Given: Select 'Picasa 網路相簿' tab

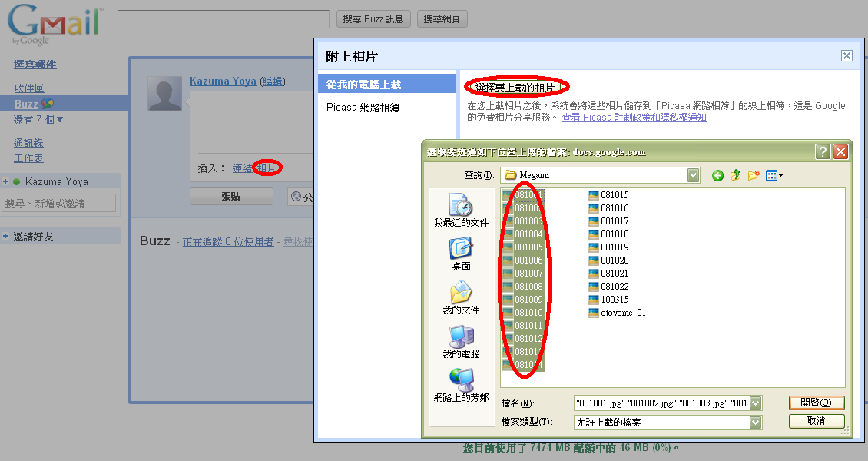Looking at the screenshot, I should pos(363,108).
